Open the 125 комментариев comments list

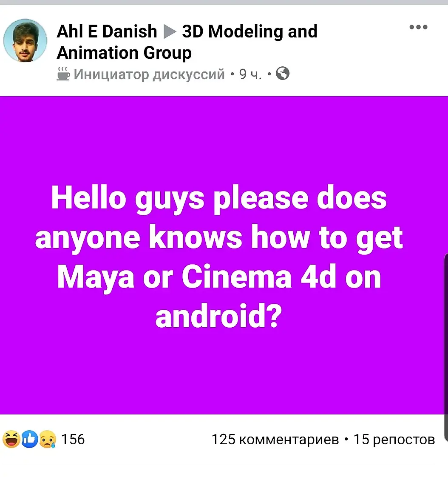(x=275, y=440)
